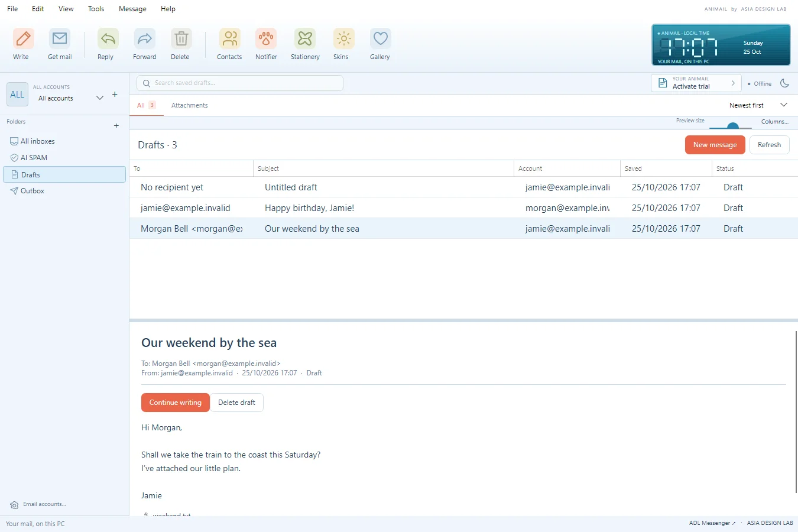This screenshot has width=798, height=532.
Task: Open the Message menu
Action: click(x=132, y=9)
